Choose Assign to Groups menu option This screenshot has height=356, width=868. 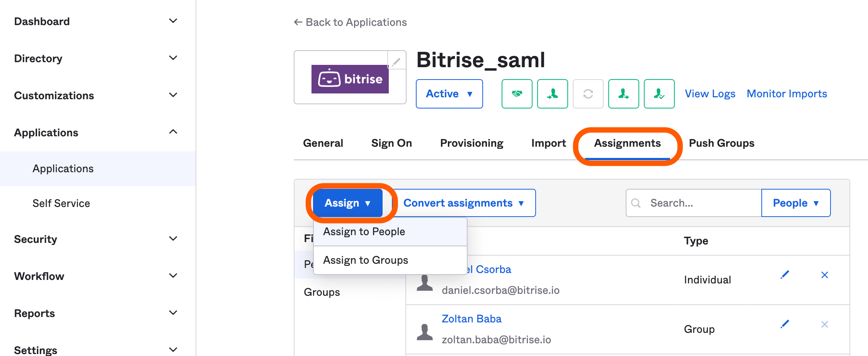pos(365,260)
